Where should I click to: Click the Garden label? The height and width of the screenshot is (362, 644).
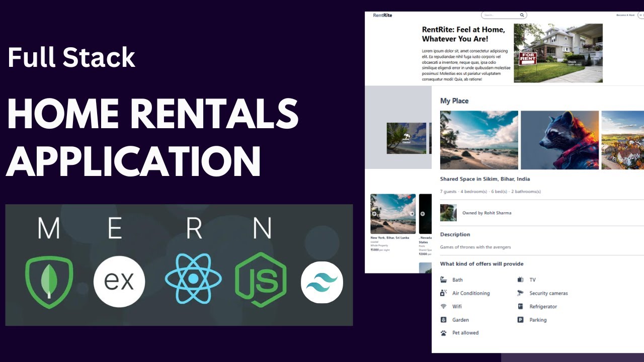click(460, 320)
